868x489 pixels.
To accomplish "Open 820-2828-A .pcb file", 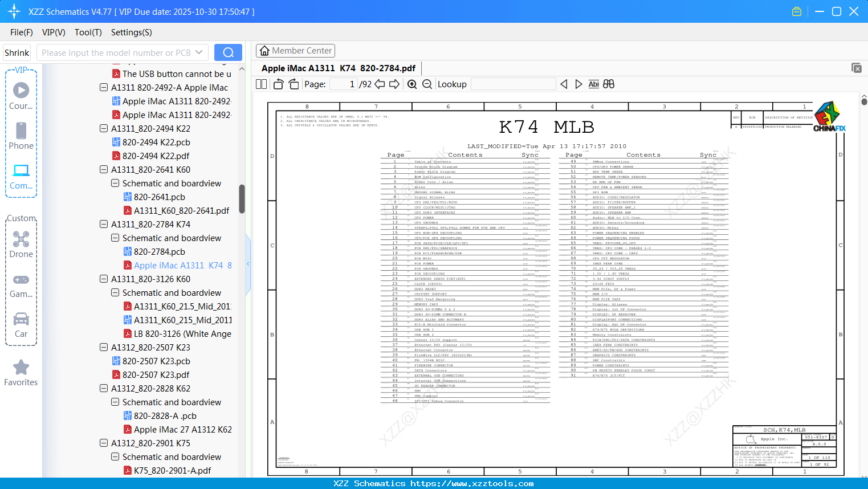I will 165,416.
